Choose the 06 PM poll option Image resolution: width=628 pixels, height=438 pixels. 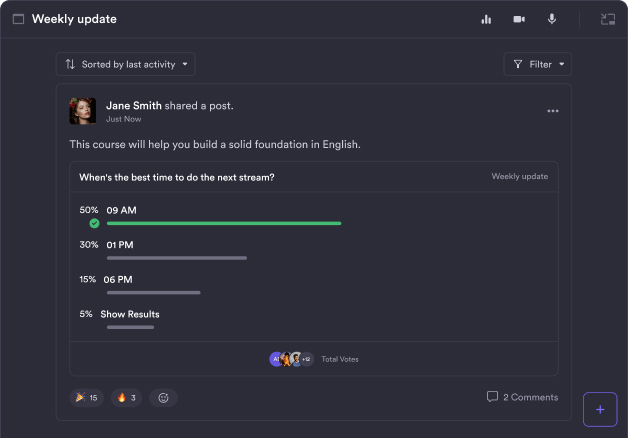pyautogui.click(x=119, y=280)
